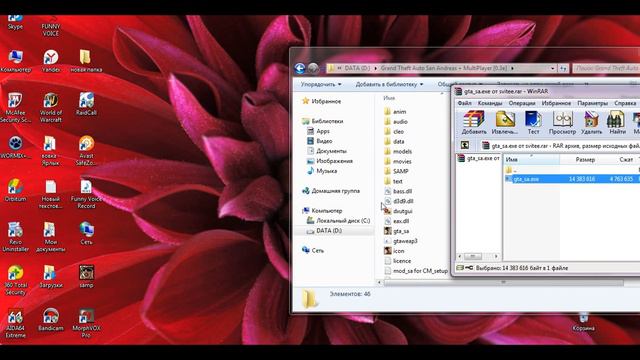Open WinRAR Операции menu
This screenshot has width=640, height=360.
(522, 103)
